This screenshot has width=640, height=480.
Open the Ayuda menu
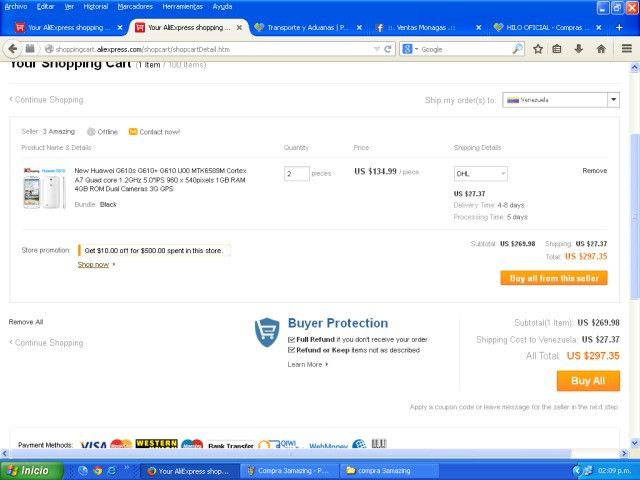click(222, 7)
